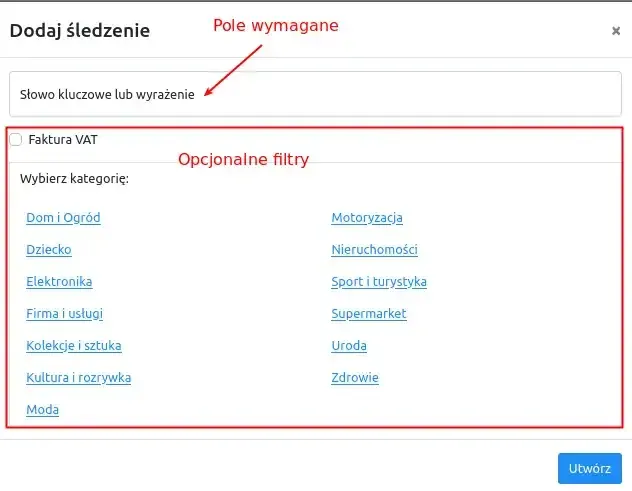The height and width of the screenshot is (491, 632).
Task: Pick the Sport i turystyka category
Action: tap(379, 281)
